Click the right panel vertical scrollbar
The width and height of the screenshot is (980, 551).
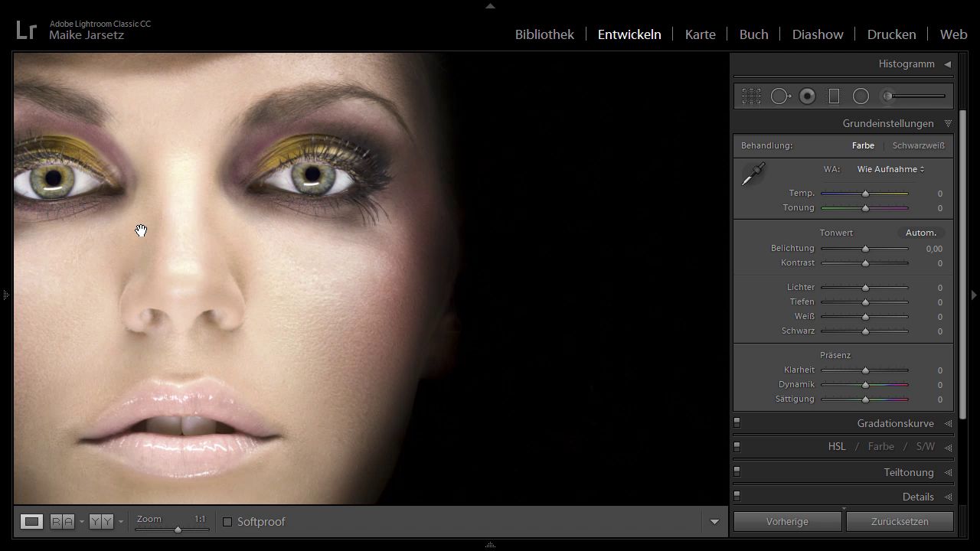point(962,264)
